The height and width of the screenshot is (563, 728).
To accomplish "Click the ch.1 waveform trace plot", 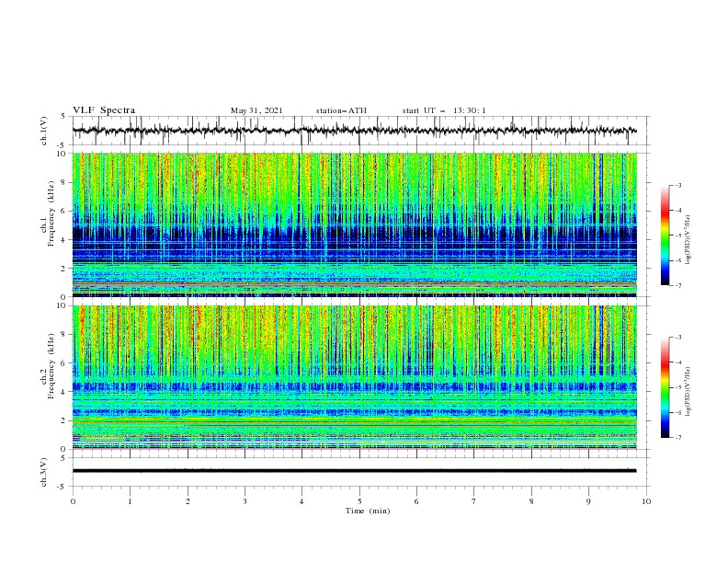I will pyautogui.click(x=355, y=131).
